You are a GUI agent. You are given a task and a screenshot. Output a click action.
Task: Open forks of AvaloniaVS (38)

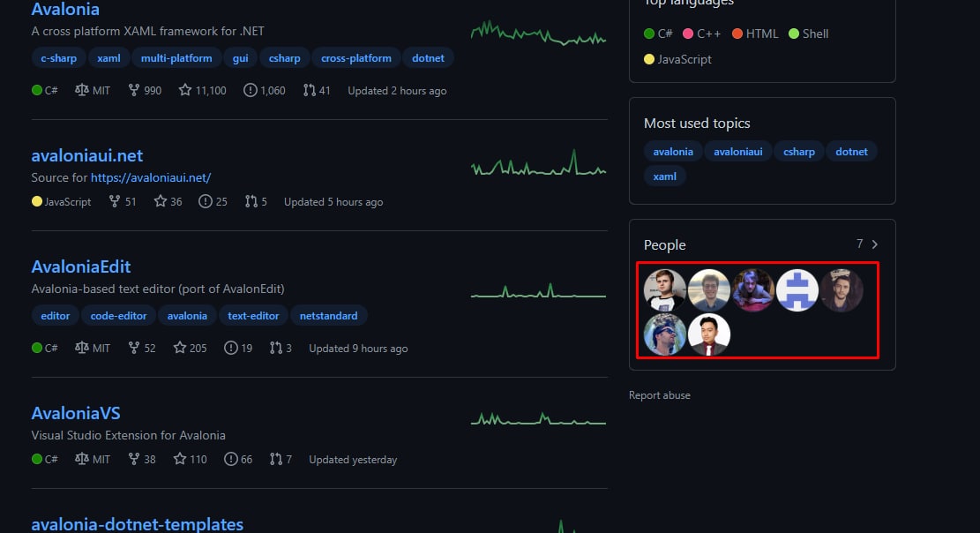tap(142, 460)
